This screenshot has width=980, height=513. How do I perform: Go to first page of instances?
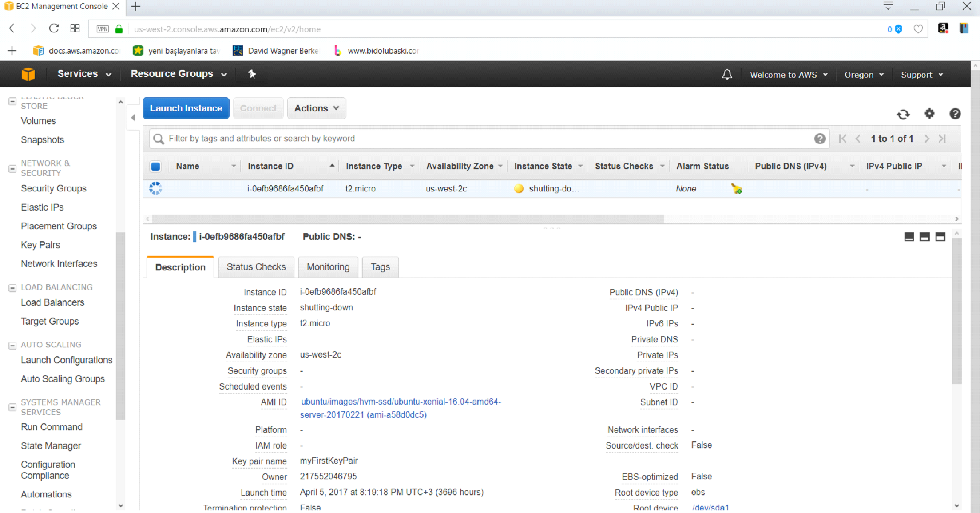coord(842,139)
